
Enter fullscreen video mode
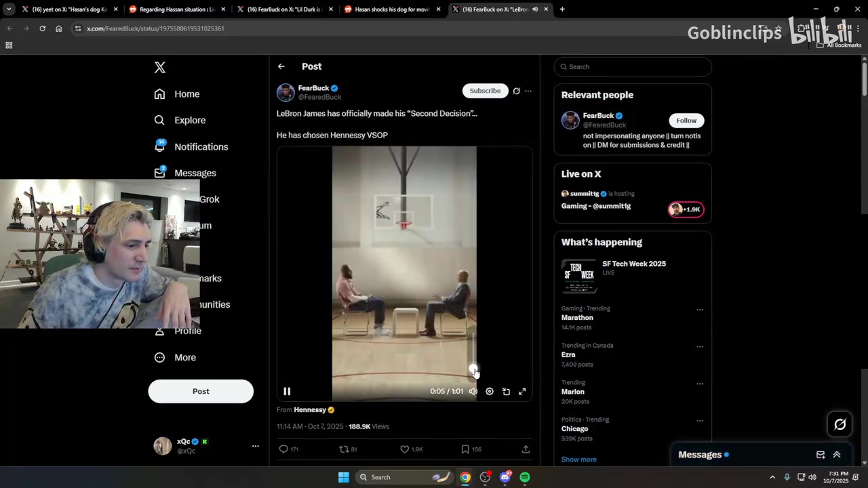click(522, 391)
